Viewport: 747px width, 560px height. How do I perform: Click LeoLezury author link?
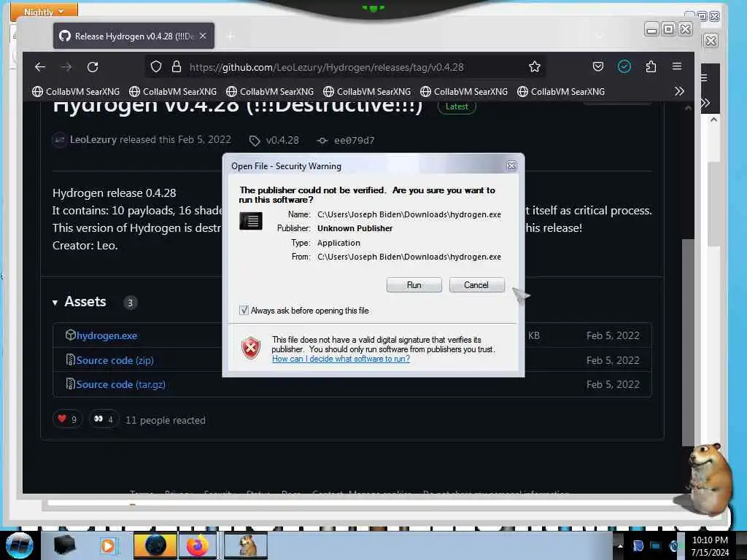tap(93, 139)
